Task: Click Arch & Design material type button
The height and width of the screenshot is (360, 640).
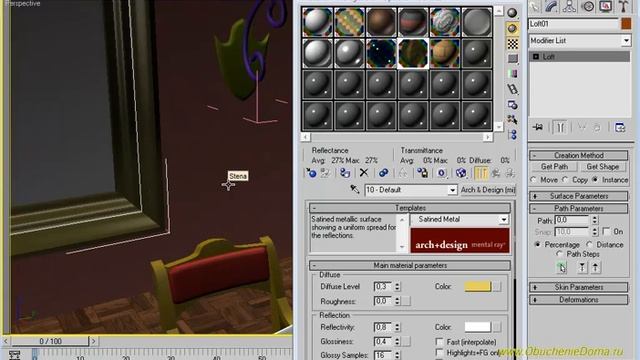Action: tap(488, 190)
